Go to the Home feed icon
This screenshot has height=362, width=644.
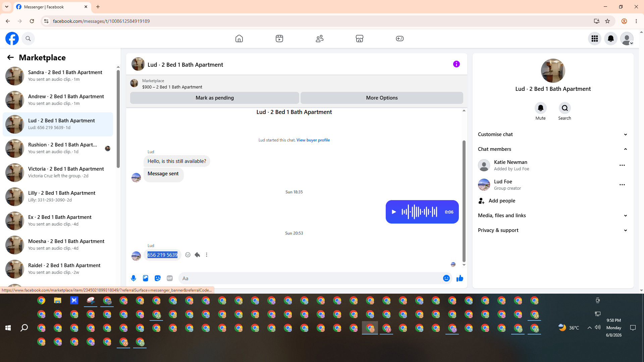(239, 39)
